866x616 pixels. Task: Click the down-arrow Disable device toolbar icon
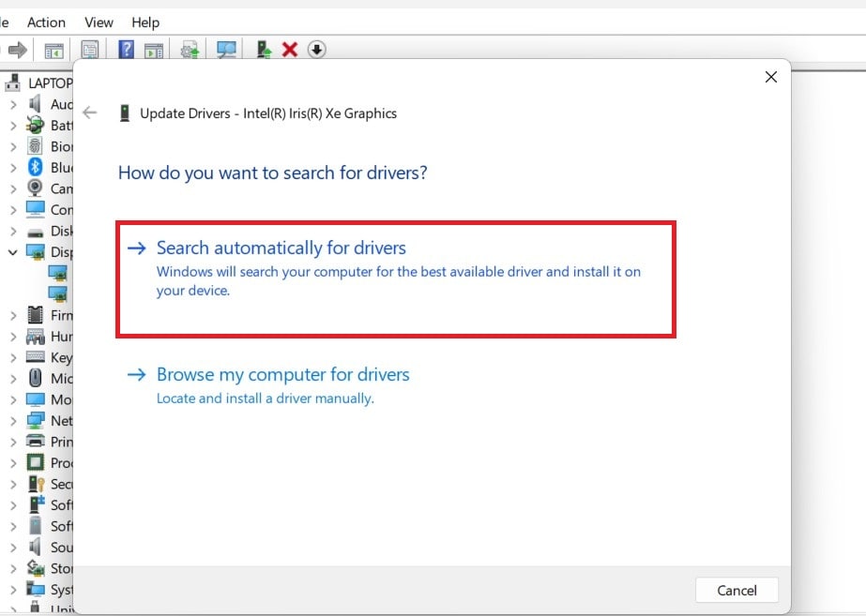316,50
